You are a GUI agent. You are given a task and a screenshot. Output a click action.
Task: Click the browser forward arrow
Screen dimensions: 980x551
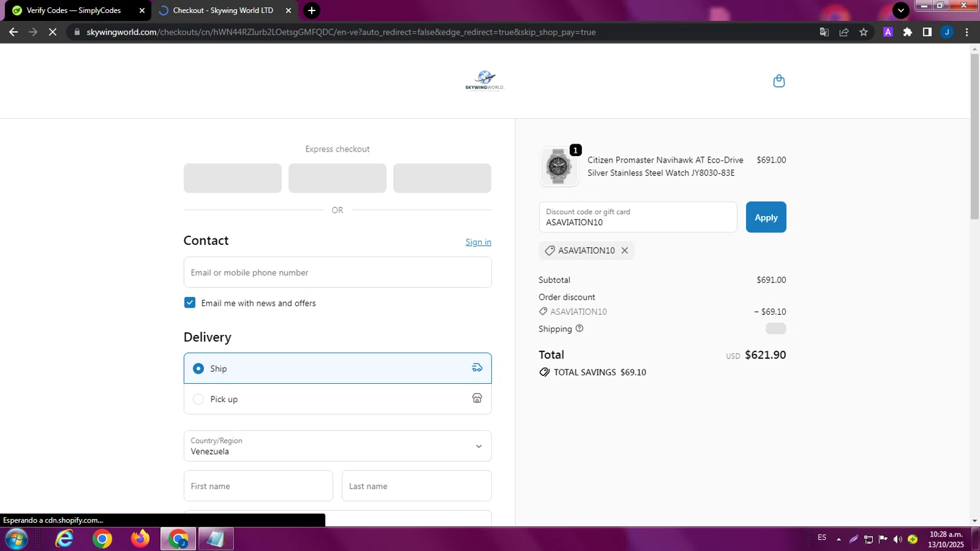[33, 32]
